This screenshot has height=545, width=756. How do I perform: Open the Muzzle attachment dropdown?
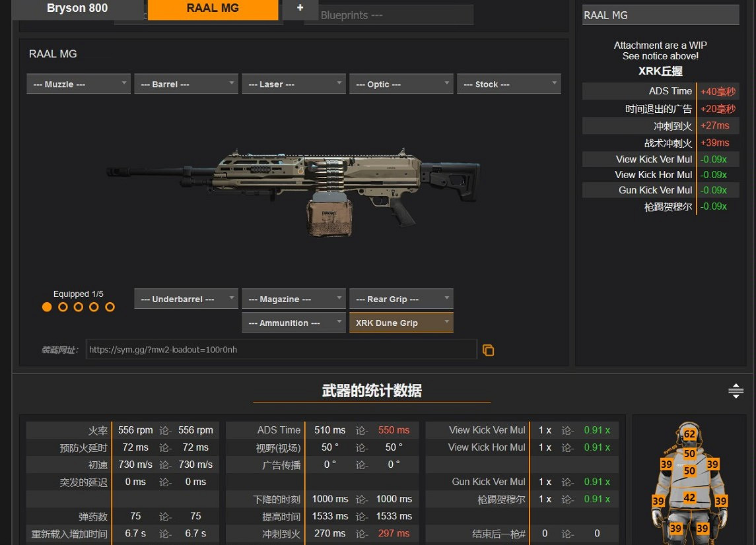[79, 84]
